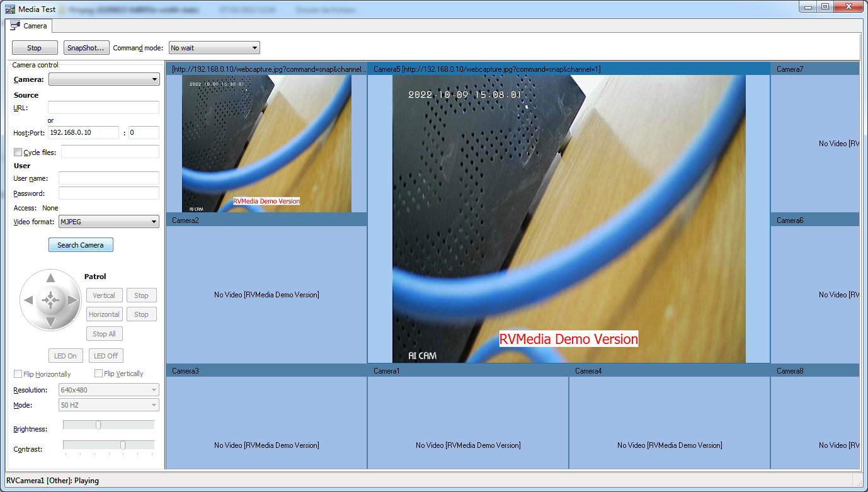Click the Media Test title bar icon
The height and width of the screenshot is (492, 868).
(10, 9)
